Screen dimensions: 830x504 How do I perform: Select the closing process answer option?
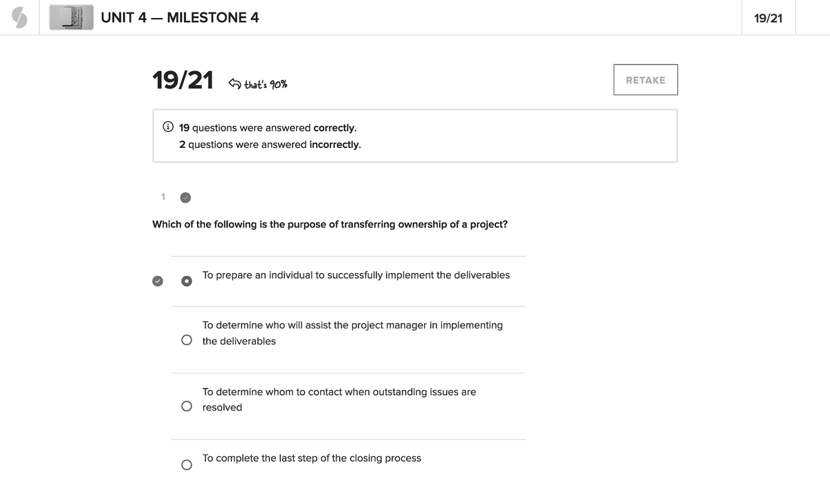click(x=187, y=465)
